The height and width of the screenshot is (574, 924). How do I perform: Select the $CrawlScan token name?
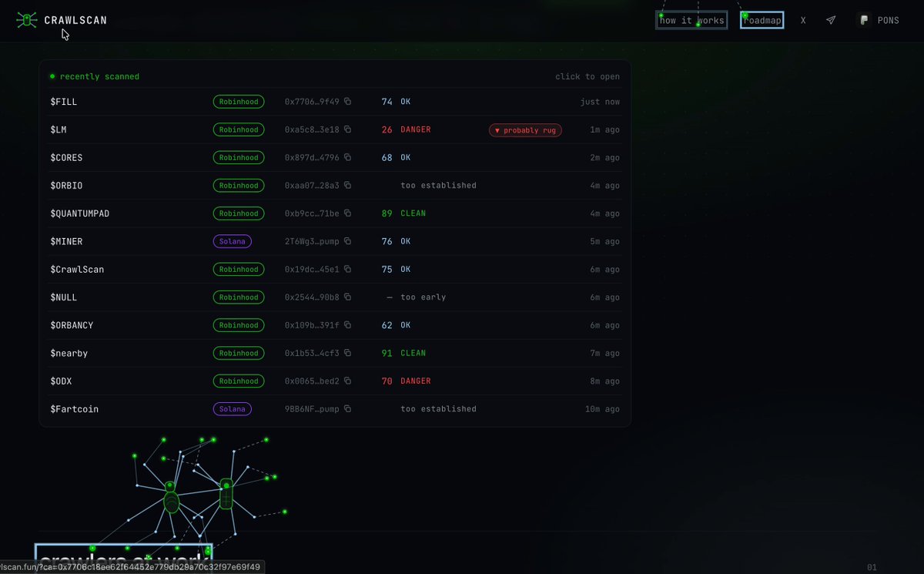tap(77, 269)
